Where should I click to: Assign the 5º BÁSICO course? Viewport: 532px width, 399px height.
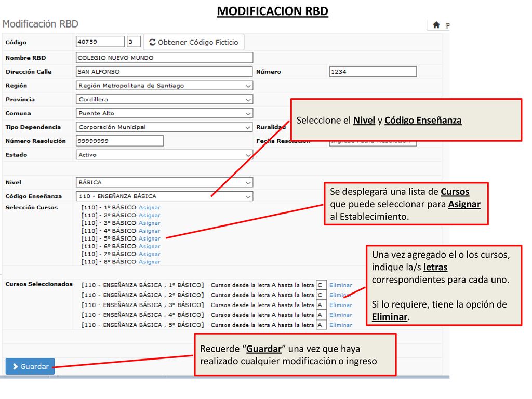coord(149,239)
